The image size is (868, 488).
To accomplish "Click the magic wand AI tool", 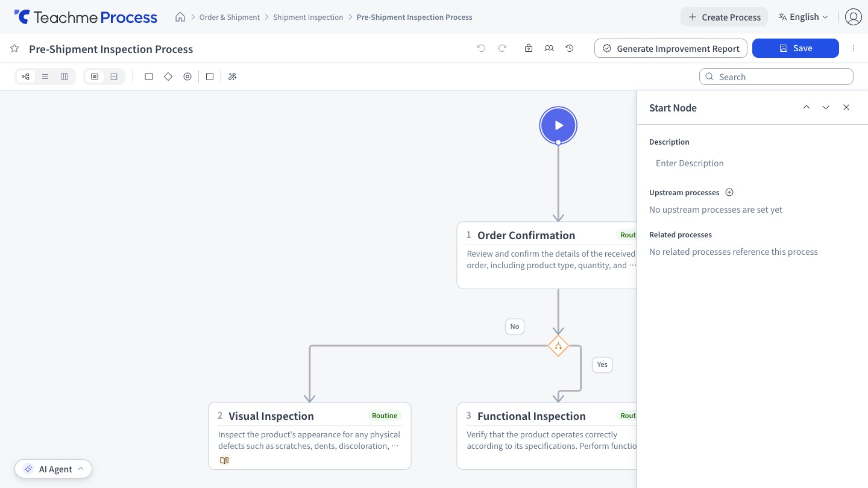I will click(233, 77).
